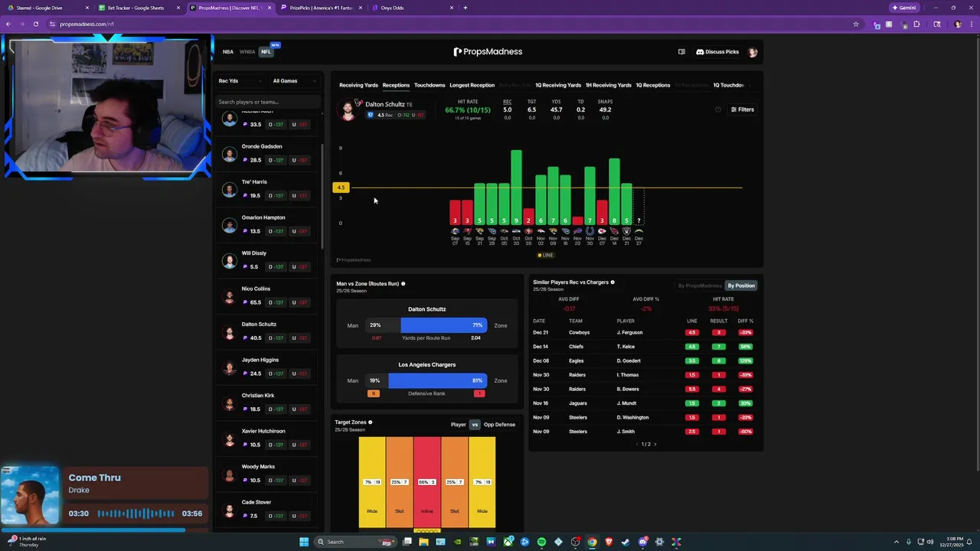Image resolution: width=980 pixels, height=551 pixels.
Task: Open the Filters menu
Action: coord(743,109)
